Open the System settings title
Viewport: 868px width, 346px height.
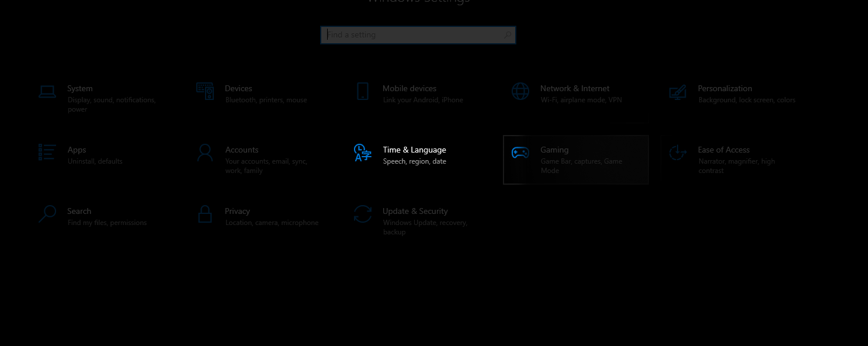click(80, 89)
